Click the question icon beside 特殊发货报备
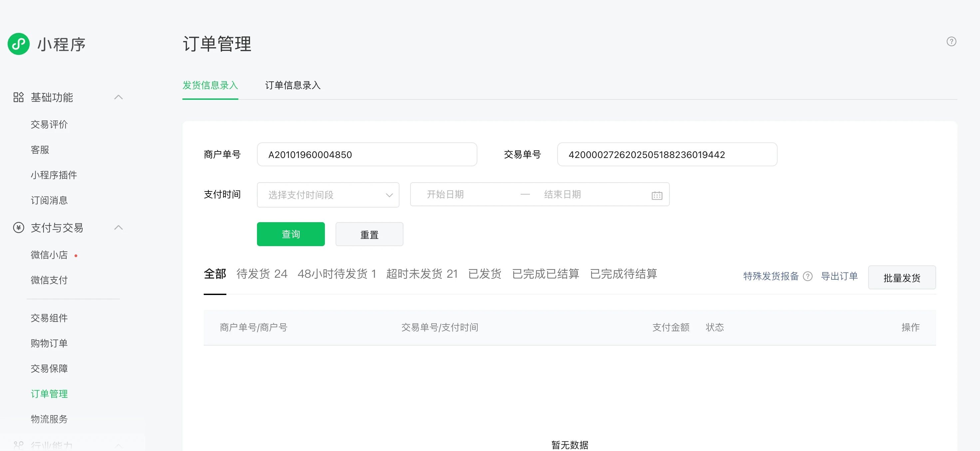 pyautogui.click(x=807, y=276)
